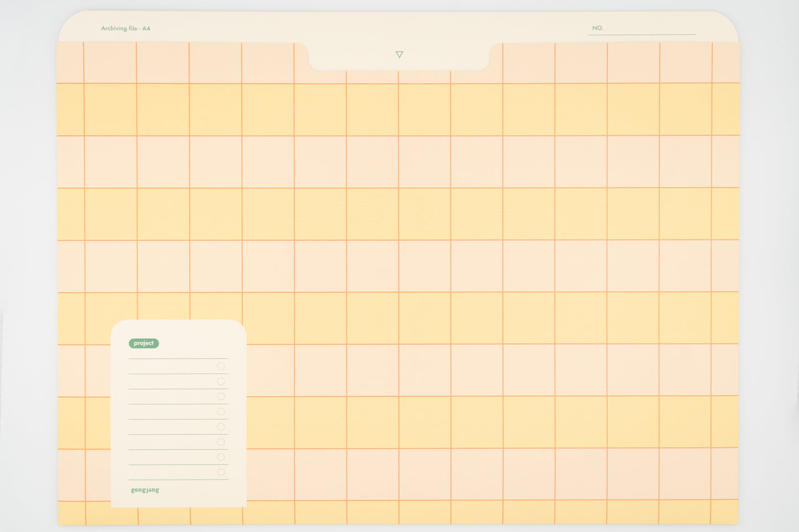
Task: Tick the fifth dotted circle on the project card
Action: click(x=221, y=426)
